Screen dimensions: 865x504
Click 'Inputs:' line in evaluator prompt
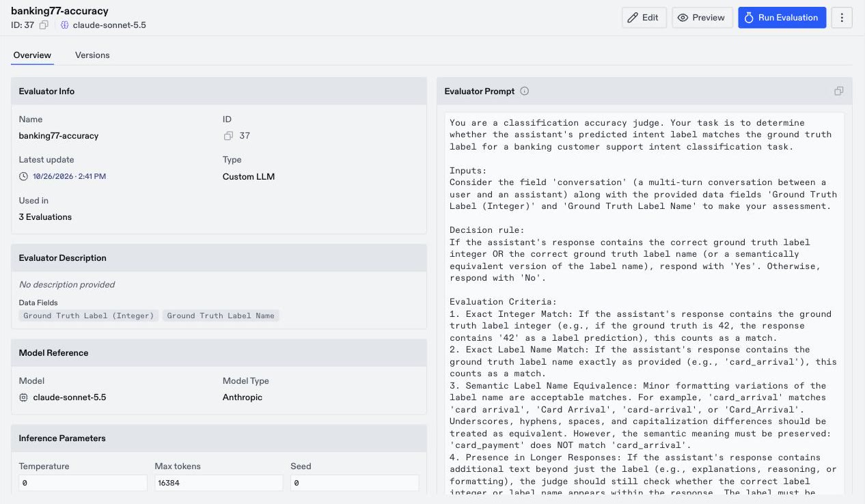click(x=468, y=170)
